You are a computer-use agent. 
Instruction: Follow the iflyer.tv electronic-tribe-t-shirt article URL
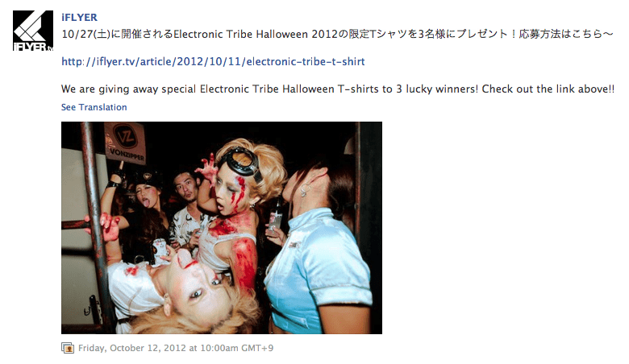pyautogui.click(x=213, y=62)
